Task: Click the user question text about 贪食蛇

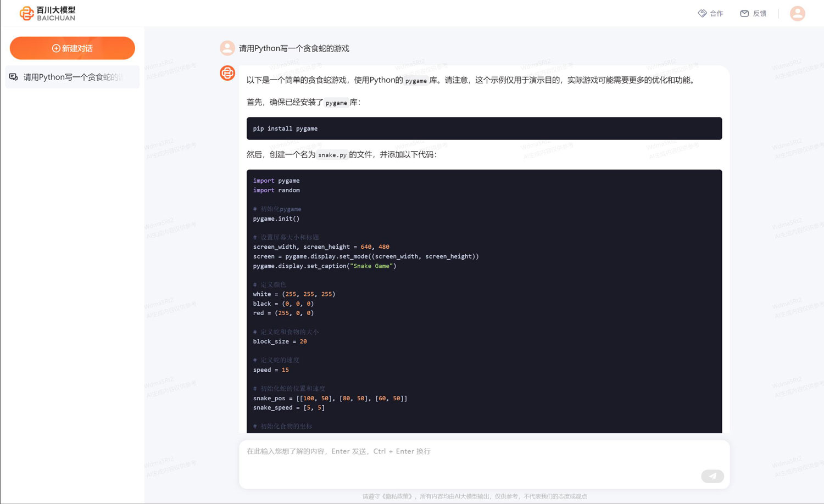Action: point(294,48)
